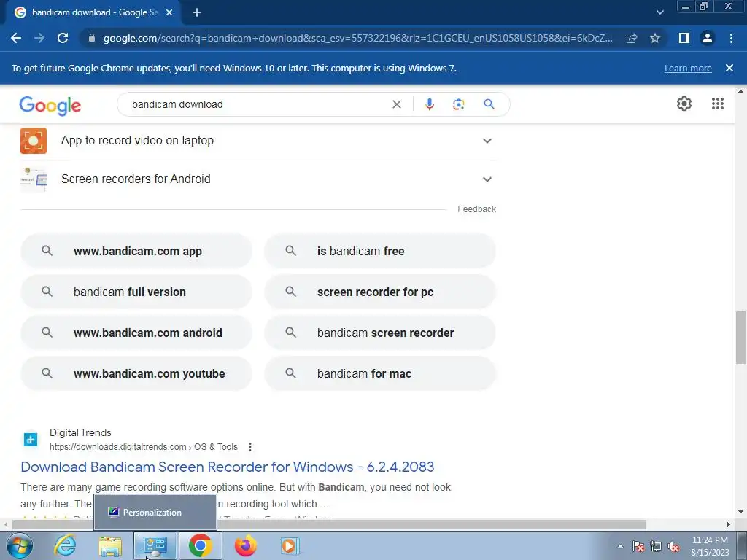Click in the bandicam download search field
Image resolution: width=747 pixels, height=560 pixels.
(258, 104)
